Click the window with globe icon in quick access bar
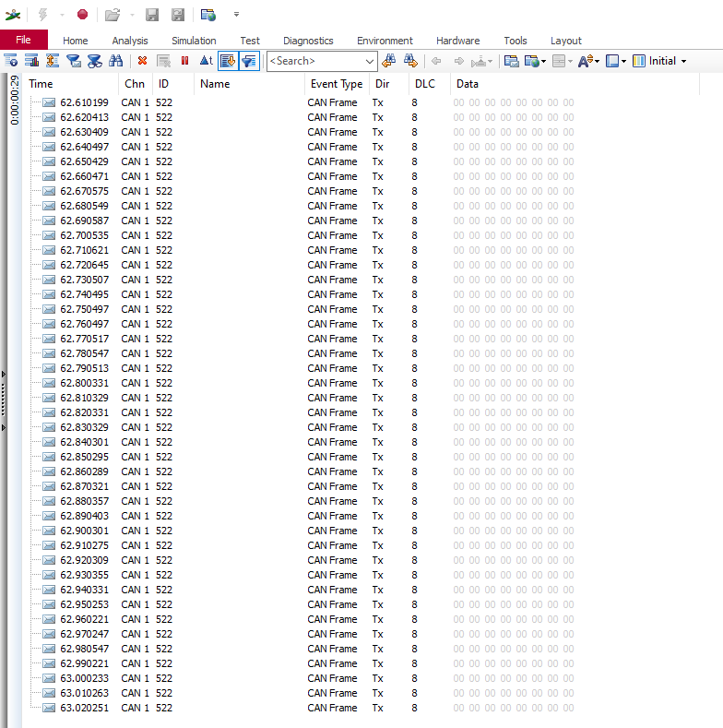Viewport: 723px width, 728px height. [208, 15]
